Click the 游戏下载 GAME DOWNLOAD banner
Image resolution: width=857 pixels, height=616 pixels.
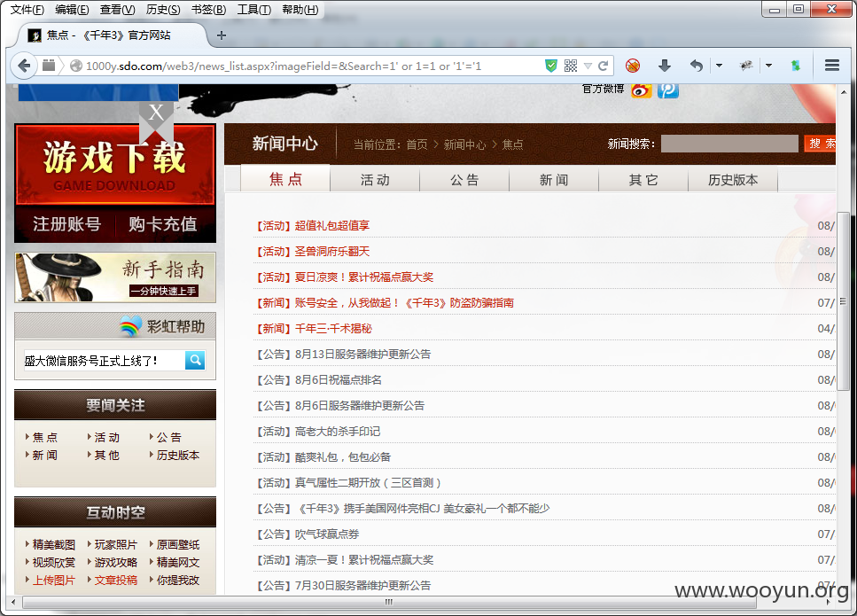coord(115,165)
